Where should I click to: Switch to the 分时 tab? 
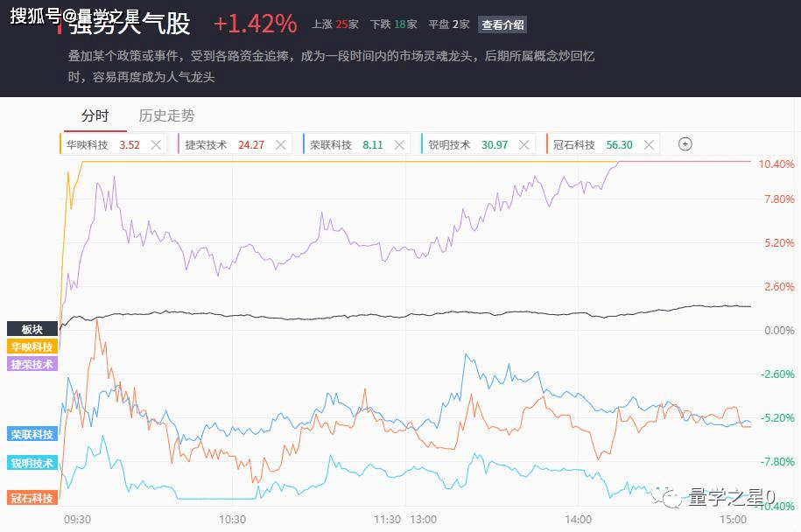point(95,116)
